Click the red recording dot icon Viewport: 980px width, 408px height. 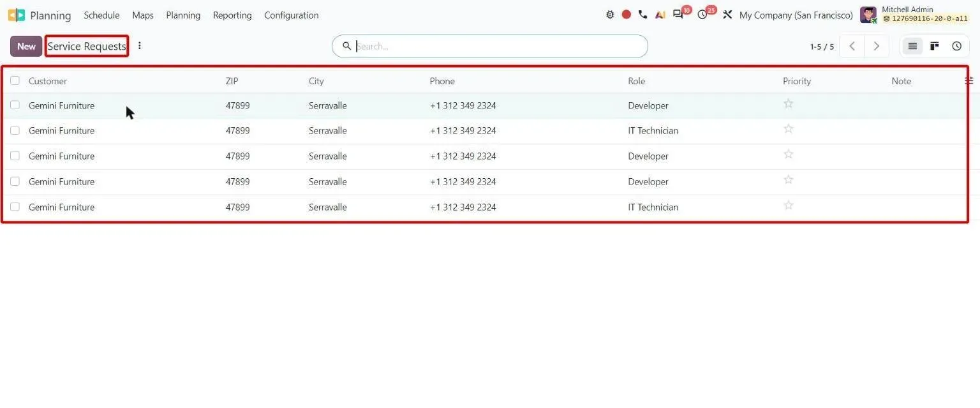click(627, 15)
